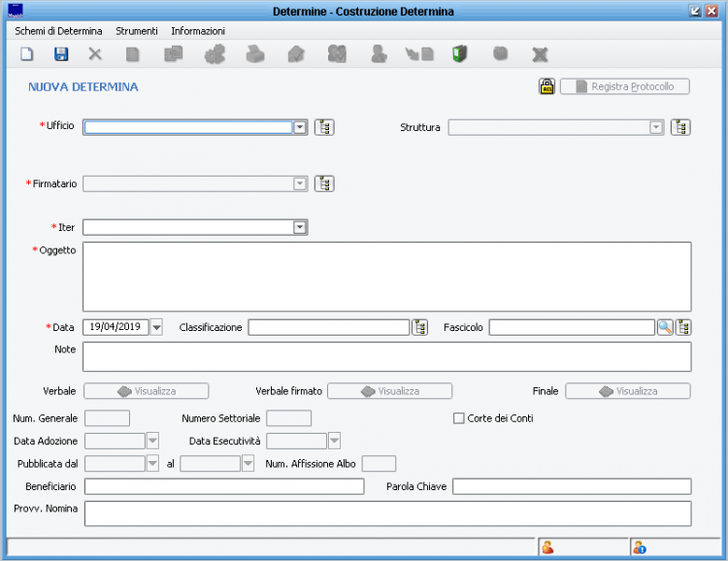Open the Data date picker dropdown
The image size is (728, 561).
[x=156, y=327]
